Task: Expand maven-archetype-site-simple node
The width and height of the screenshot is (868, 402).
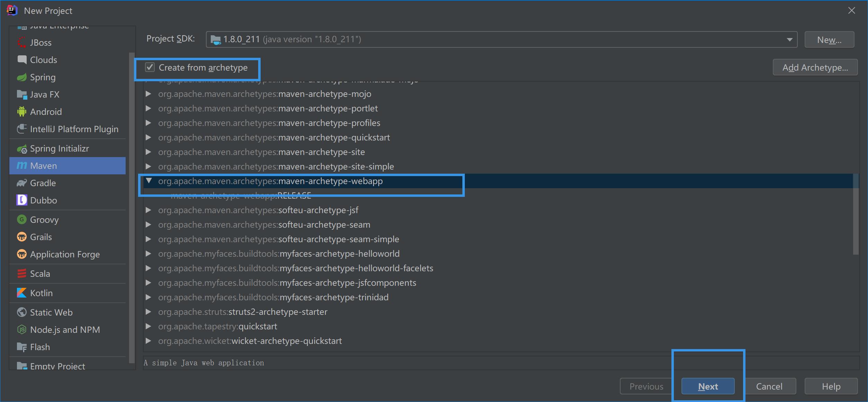Action: (148, 166)
